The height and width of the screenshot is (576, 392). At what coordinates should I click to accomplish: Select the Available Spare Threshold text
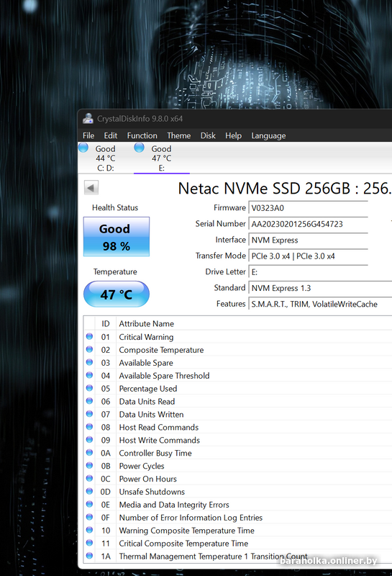click(x=164, y=376)
